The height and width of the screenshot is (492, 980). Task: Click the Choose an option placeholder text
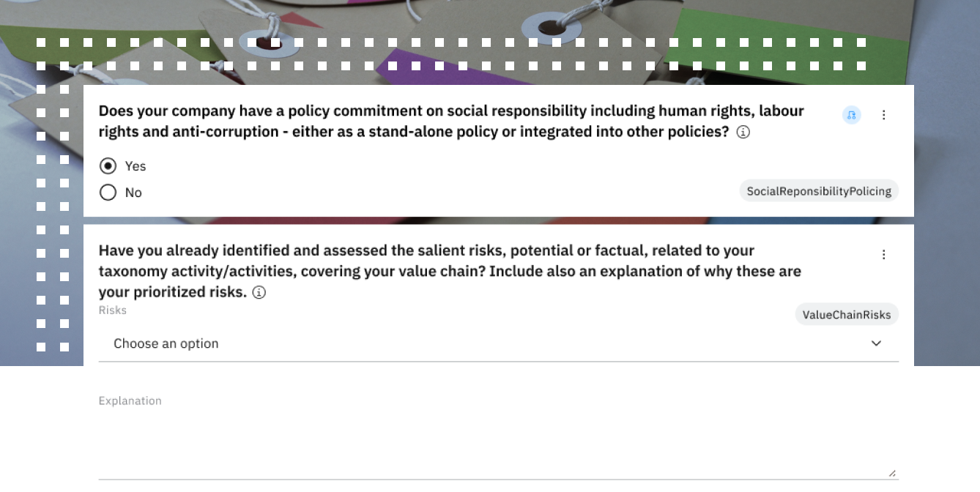(166, 343)
